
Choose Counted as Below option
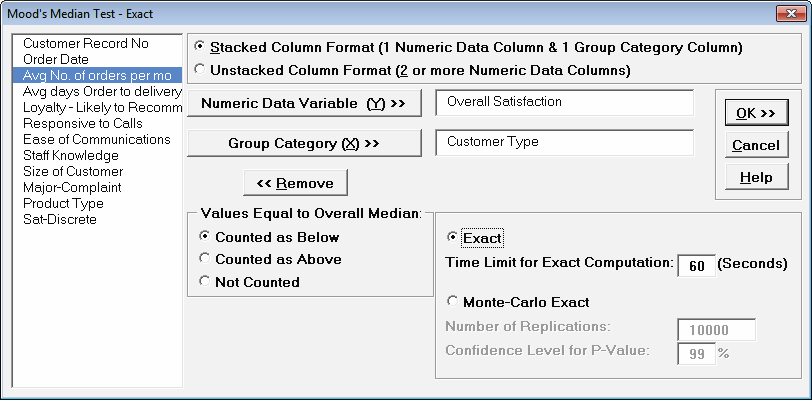tap(206, 237)
